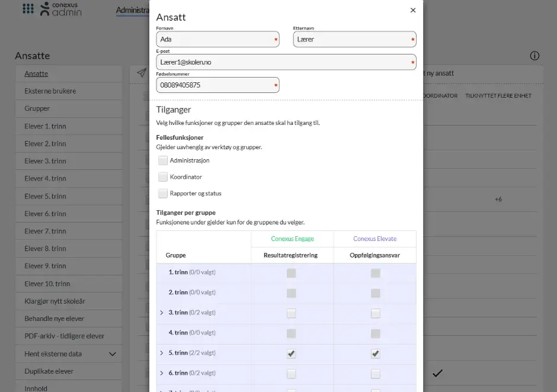This screenshot has height=392, width=557.
Task: Click the TILKNYTTET FLERE ENHET column header
Action: (x=498, y=95)
